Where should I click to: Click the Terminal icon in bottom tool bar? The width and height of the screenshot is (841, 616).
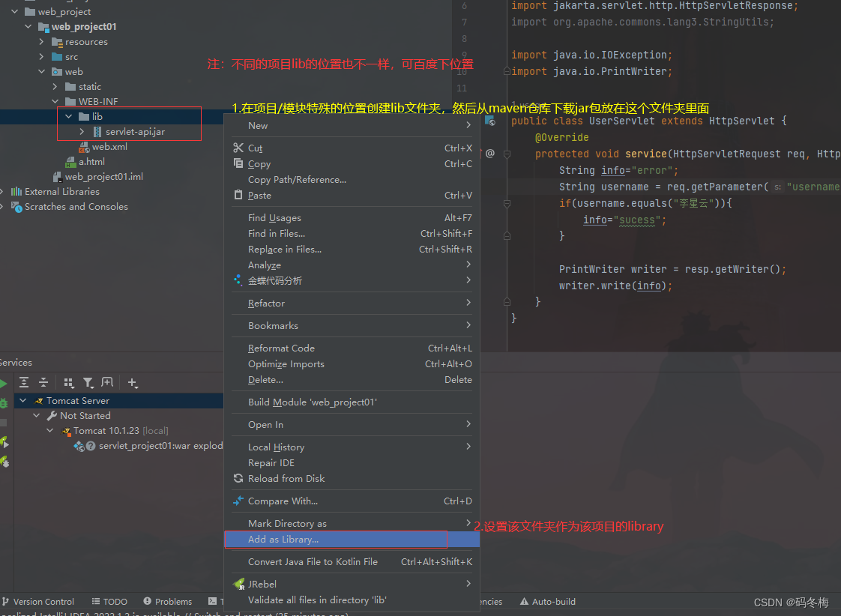(x=212, y=602)
